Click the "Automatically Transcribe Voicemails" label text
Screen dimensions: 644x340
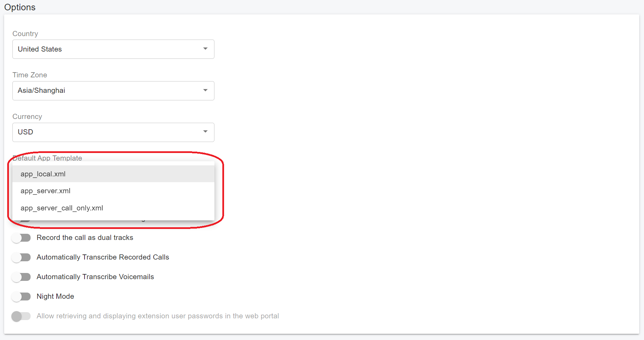95,277
